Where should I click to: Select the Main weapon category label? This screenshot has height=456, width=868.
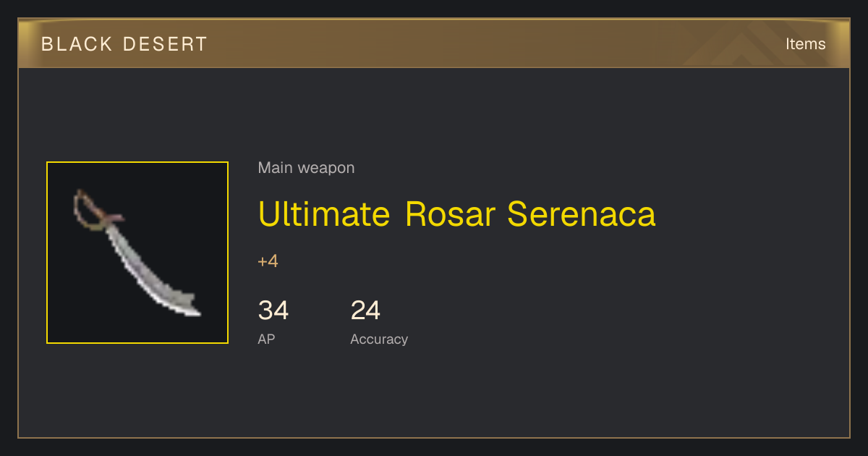306,168
